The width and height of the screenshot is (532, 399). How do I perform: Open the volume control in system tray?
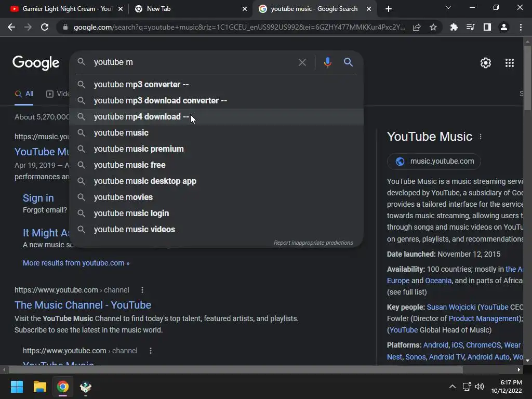point(480,387)
